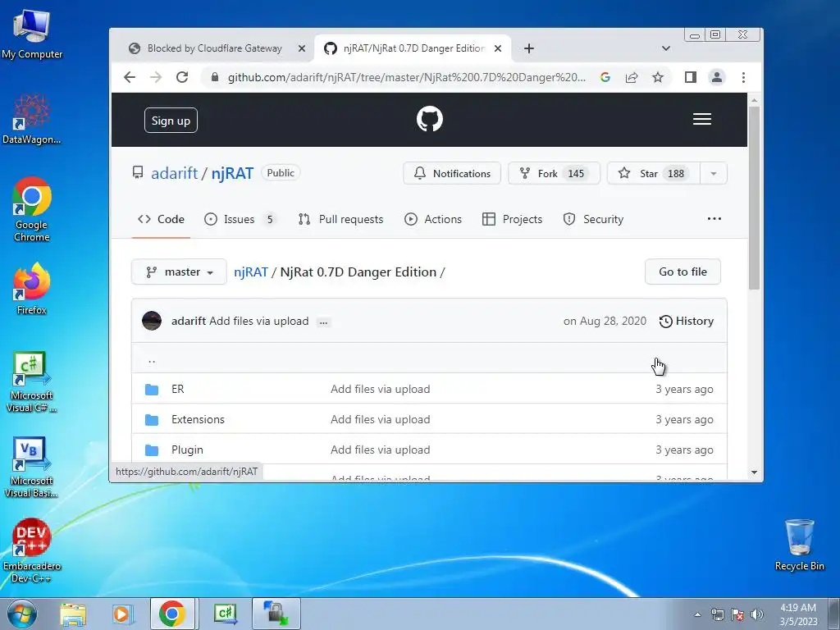Show hidden tray icons arrow

(x=697, y=614)
